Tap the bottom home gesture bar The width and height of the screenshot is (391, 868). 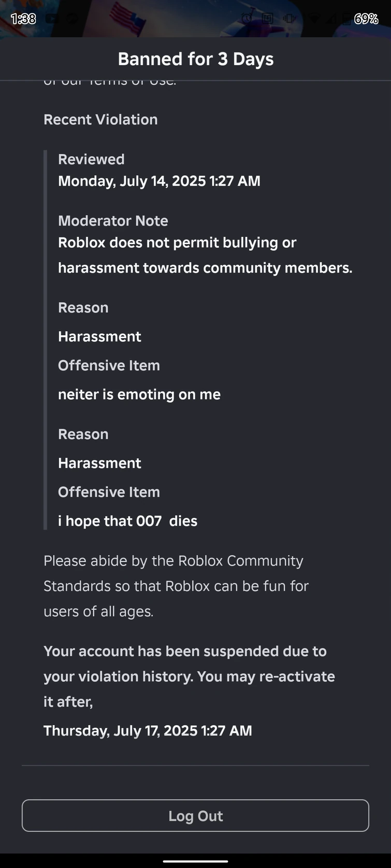195,861
